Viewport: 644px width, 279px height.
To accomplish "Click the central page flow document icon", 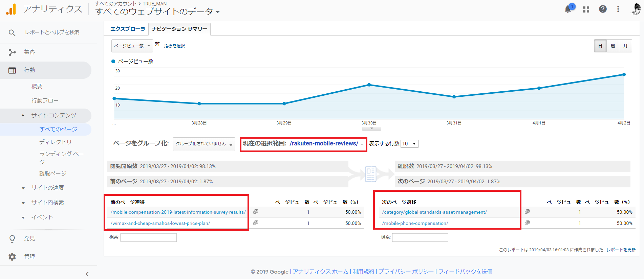I will point(371,174).
